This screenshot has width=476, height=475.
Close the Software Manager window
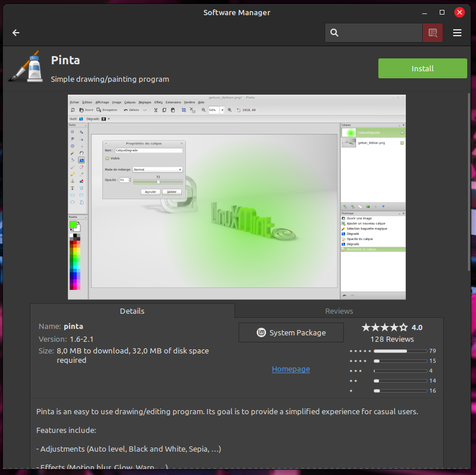459,12
